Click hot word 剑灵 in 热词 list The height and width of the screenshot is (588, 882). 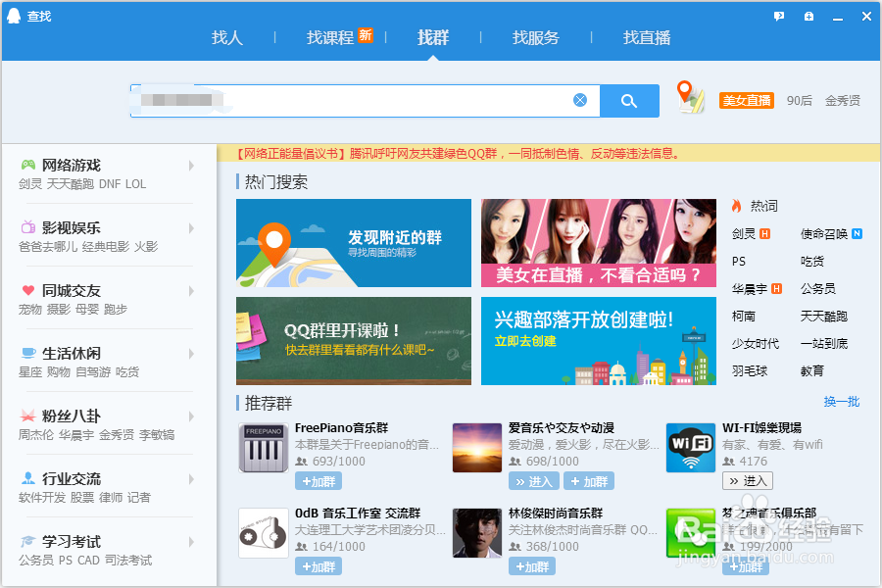click(x=744, y=234)
